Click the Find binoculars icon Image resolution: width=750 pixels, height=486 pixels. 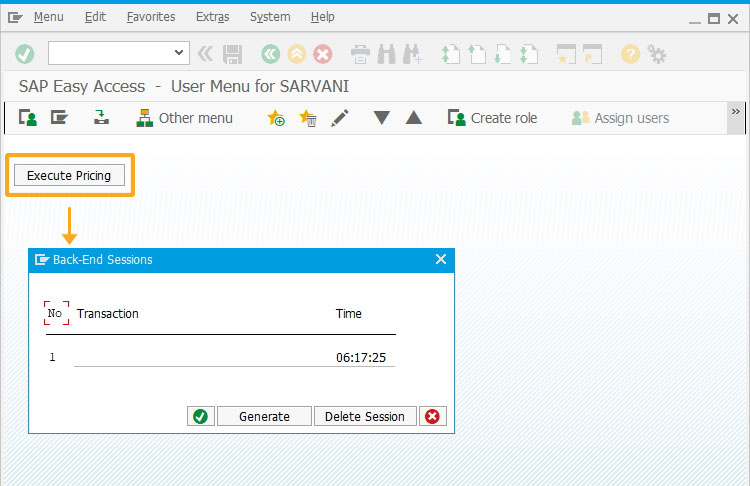(x=386, y=54)
